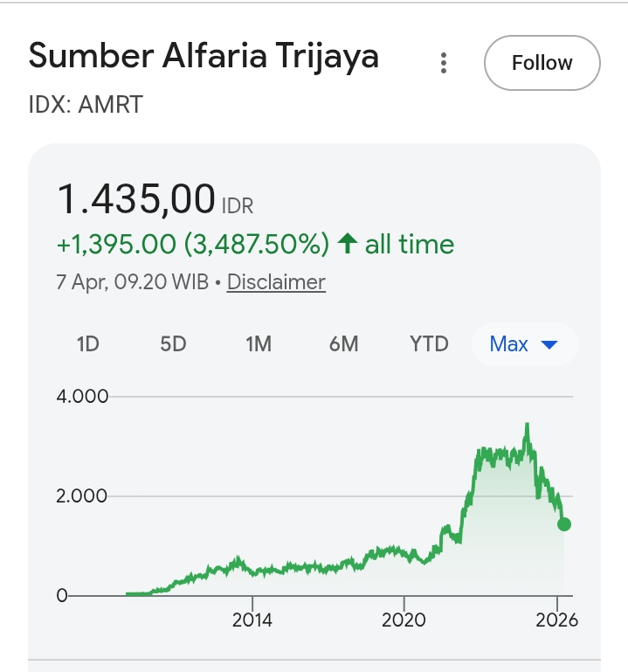Click the green current-price dot on chart
Screen dimensions: 628x672
coord(564,524)
